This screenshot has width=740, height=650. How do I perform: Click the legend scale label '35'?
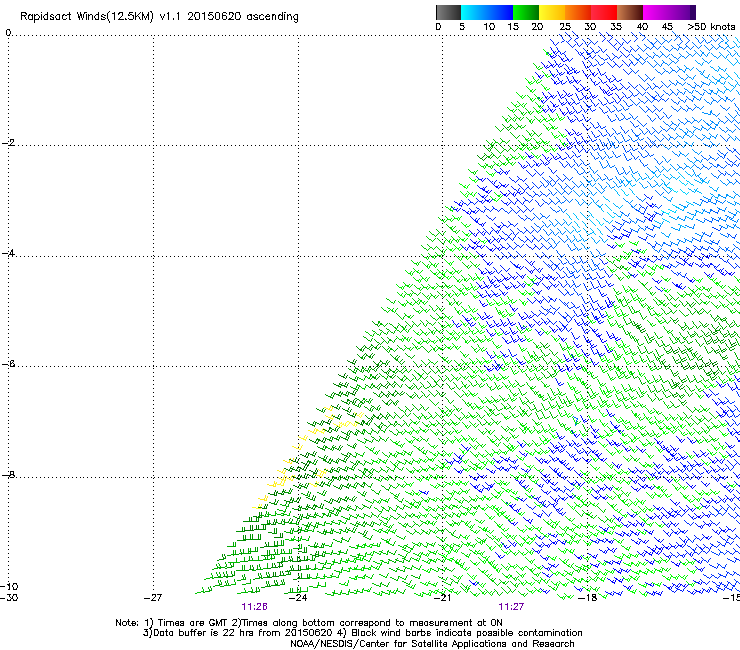615,27
